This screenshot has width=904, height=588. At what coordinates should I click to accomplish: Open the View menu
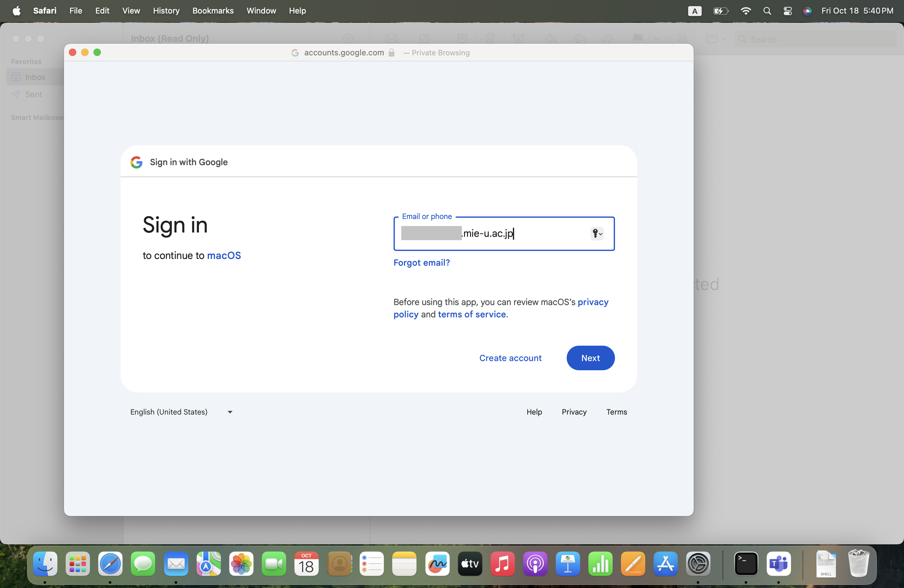(131, 11)
